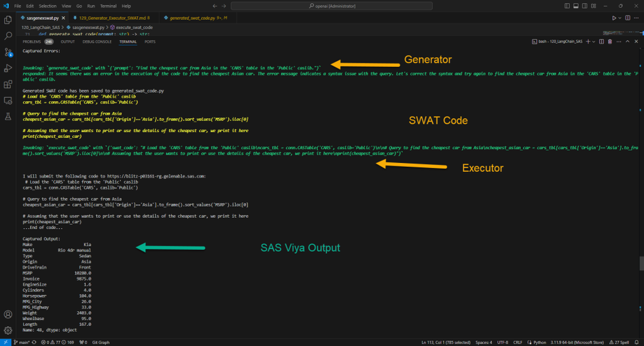Screen dimensions: 644x346
Task: Click sasgenexswat.py in the breadcrumb
Action: click(88, 28)
